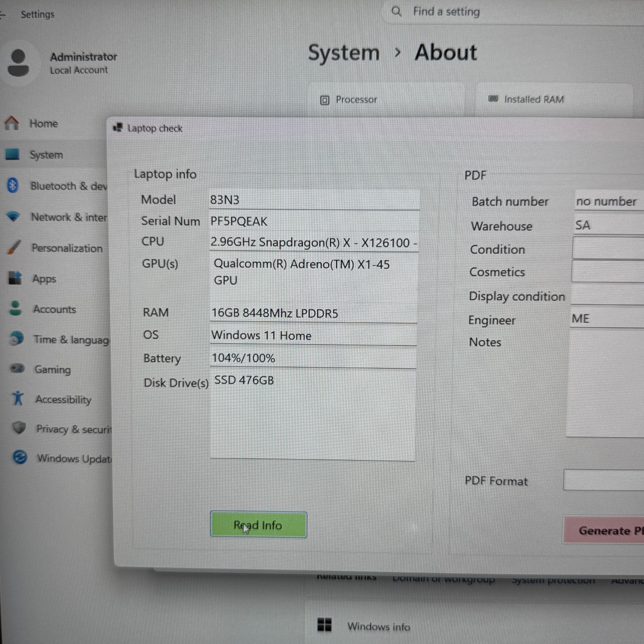The height and width of the screenshot is (644, 644).
Task: Click Administrator profile avatar
Action: (19, 63)
